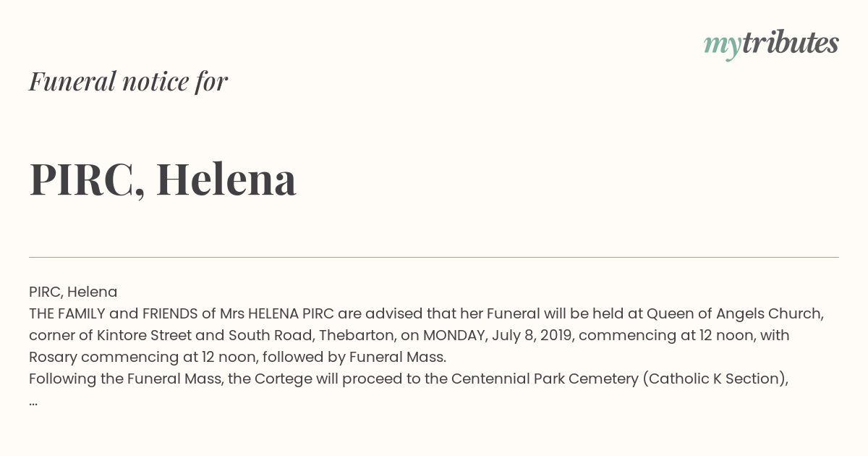
Task: Click "Centennial Park Cemetery" text
Action: [x=545, y=379]
